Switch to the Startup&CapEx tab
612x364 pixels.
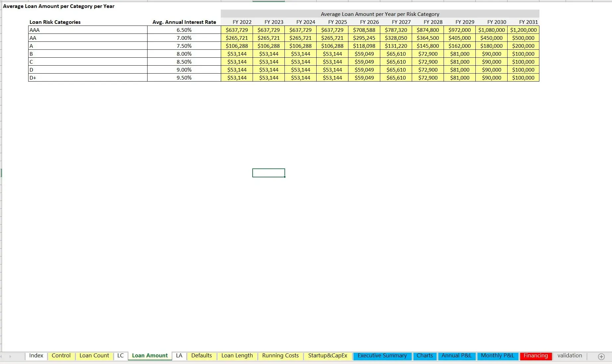coord(328,356)
